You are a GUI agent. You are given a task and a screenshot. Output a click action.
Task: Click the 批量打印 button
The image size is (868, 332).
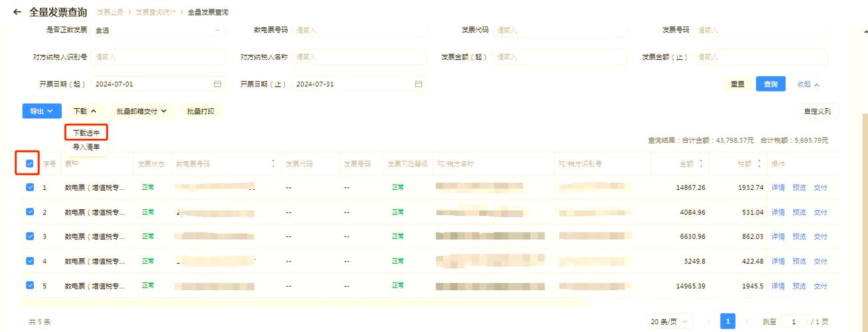coord(201,112)
